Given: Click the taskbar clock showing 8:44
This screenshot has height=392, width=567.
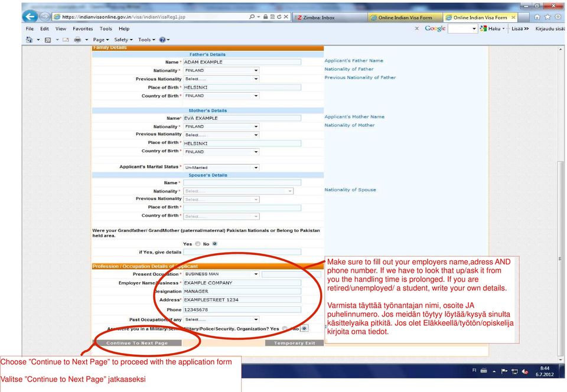Looking at the screenshot, I should pyautogui.click(x=545, y=371).
